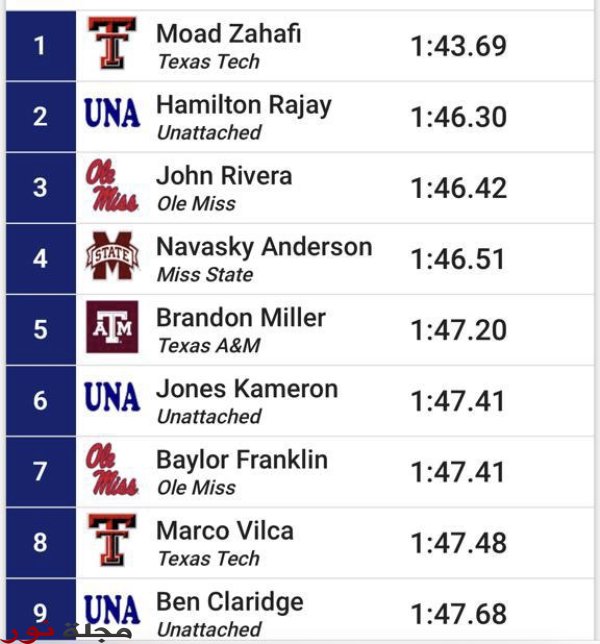Open athlete Moad Zahafi's name link
Screen dimensions: 600x644
coord(229,33)
